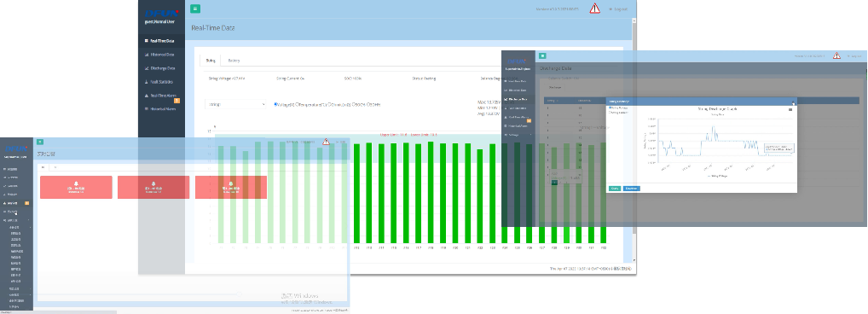Select the Voltage(V) radio button
Viewport: 868px width, 314px height.
[275, 104]
